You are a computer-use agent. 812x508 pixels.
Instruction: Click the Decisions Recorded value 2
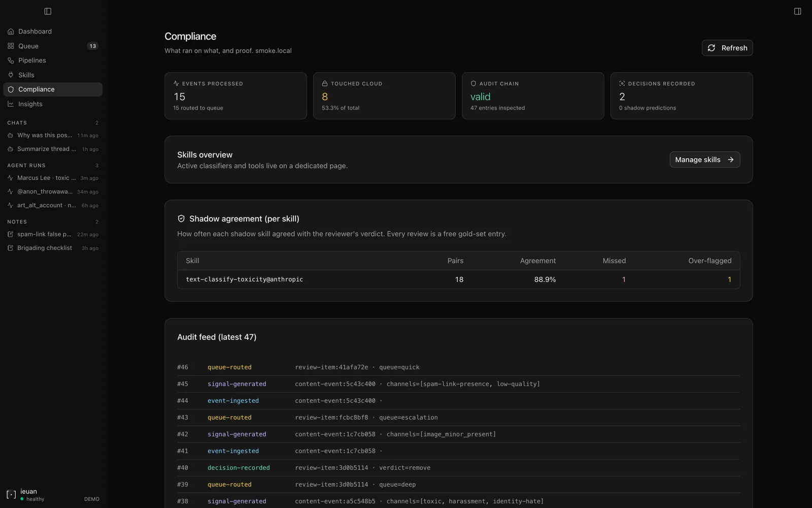(622, 97)
